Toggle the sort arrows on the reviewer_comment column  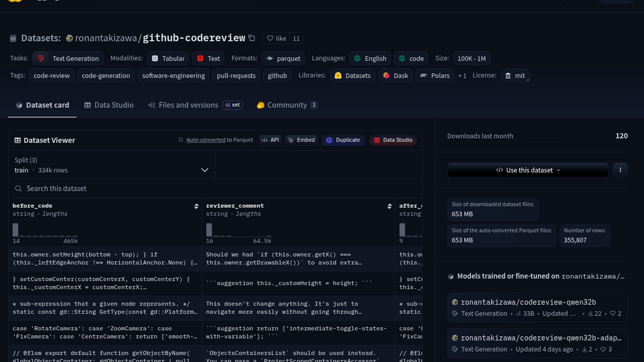click(x=389, y=206)
